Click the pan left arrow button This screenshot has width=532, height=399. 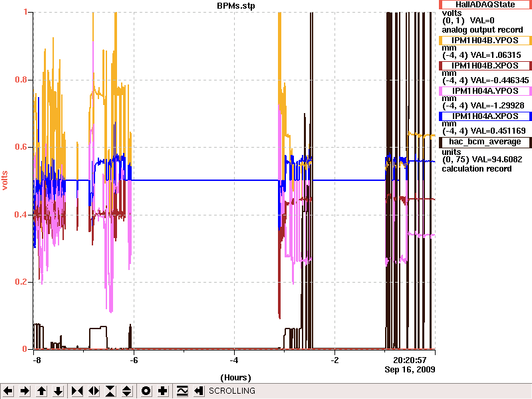point(8,391)
